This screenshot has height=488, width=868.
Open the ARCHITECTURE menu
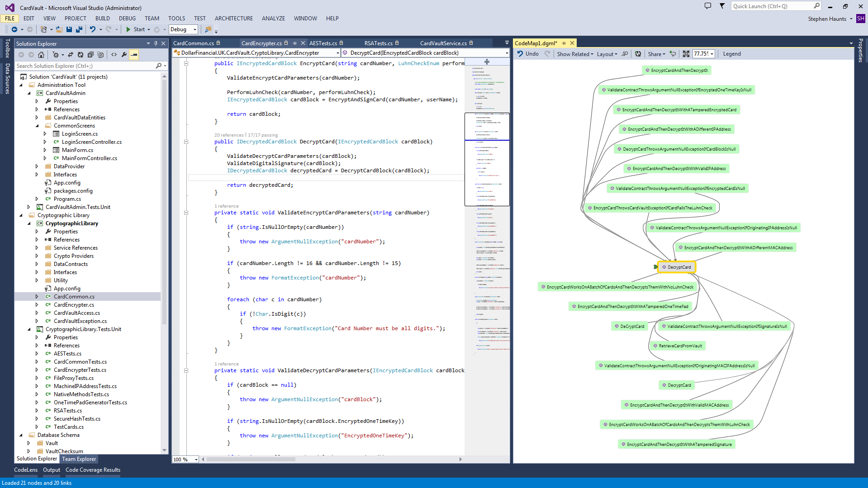click(233, 19)
